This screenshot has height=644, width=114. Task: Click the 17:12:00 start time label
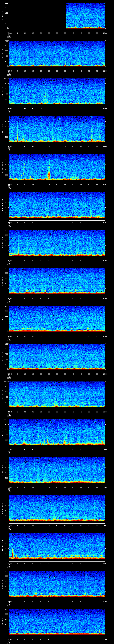9,147
